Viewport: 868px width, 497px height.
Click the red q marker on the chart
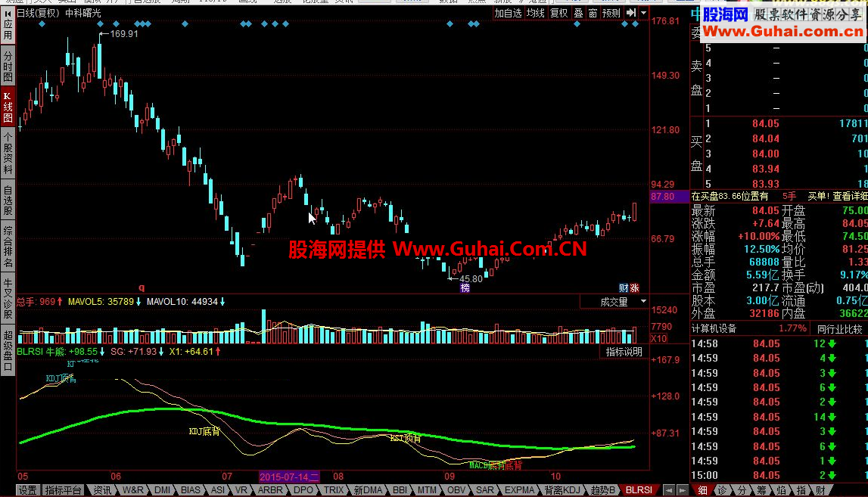(142, 287)
